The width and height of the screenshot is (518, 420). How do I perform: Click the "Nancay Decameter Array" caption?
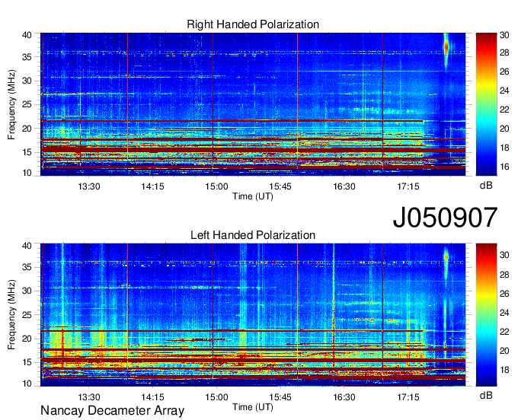pos(112,411)
